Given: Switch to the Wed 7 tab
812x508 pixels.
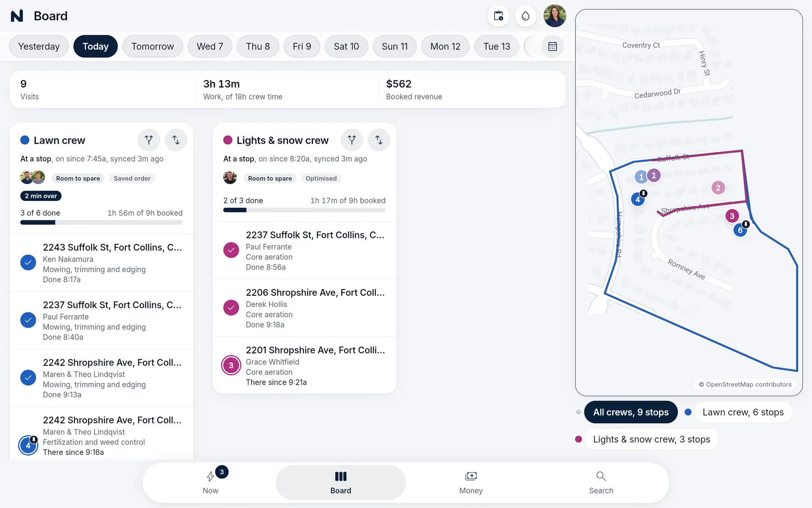Looking at the screenshot, I should (x=210, y=47).
